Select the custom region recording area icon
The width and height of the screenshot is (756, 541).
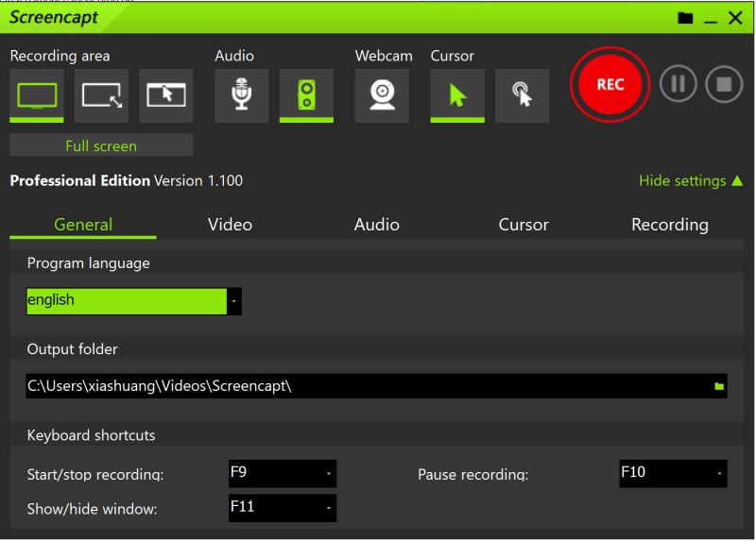pos(101,95)
